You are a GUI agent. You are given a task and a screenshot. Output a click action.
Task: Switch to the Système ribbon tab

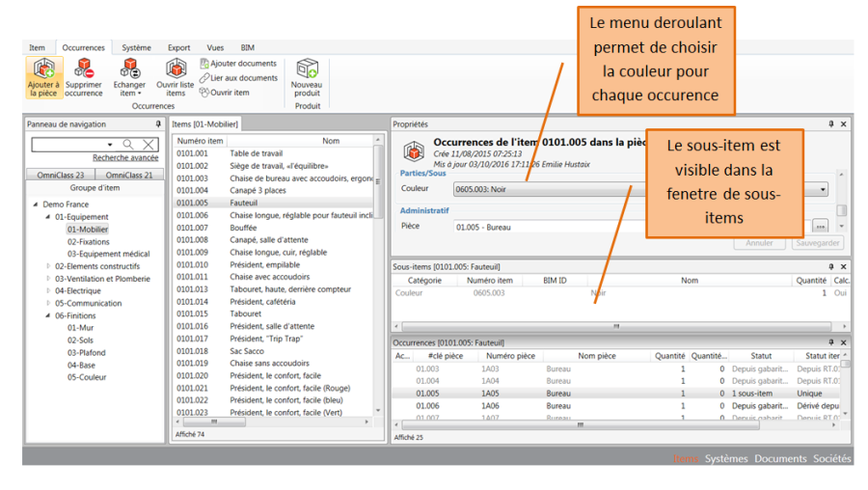[136, 47]
